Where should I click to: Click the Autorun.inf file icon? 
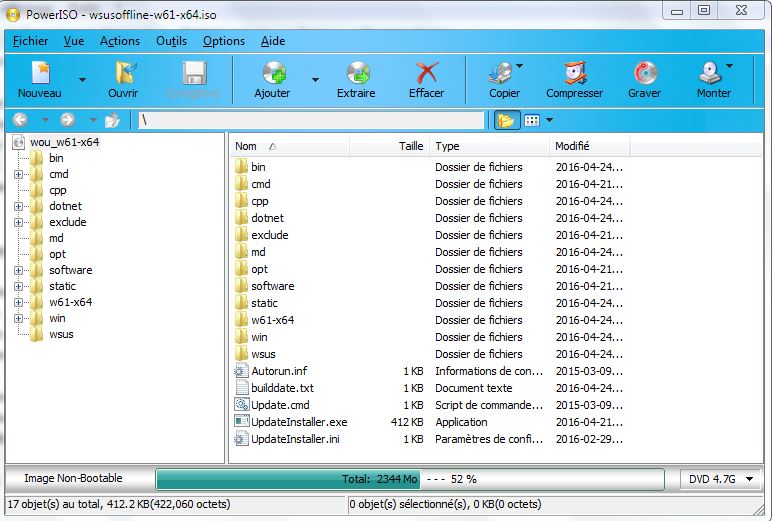click(241, 371)
